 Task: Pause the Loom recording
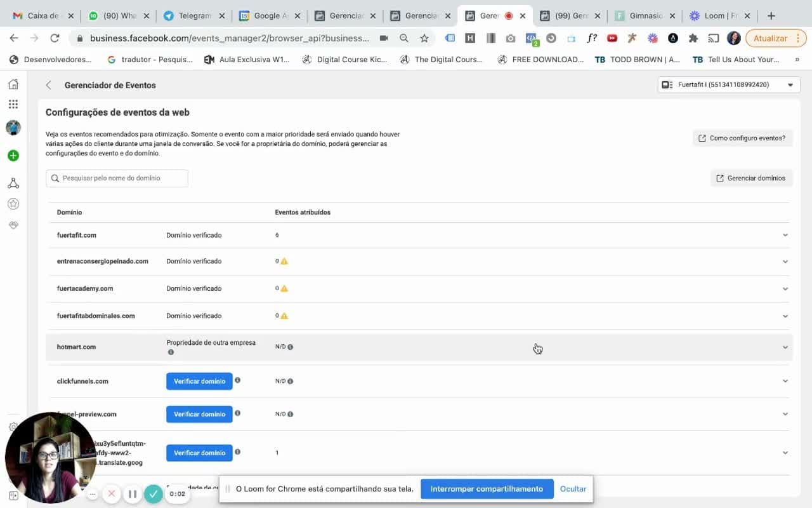[133, 493]
